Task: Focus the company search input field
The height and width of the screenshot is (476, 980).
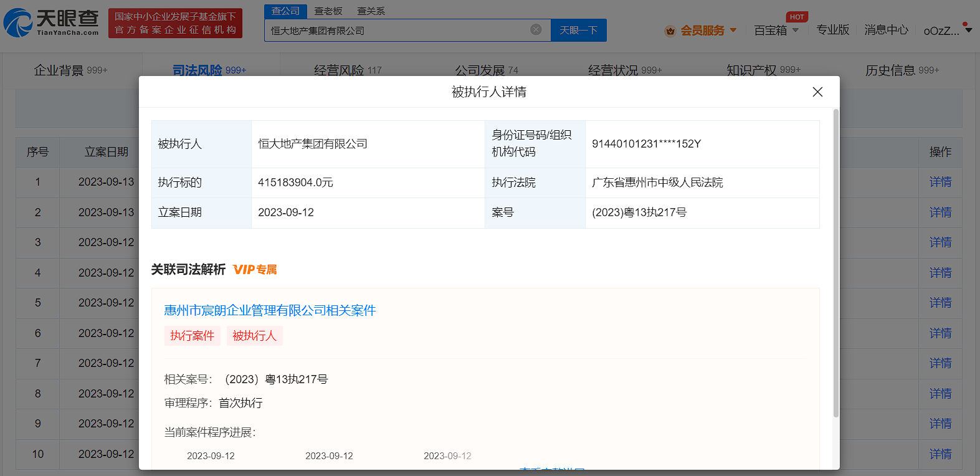Action: [396, 31]
